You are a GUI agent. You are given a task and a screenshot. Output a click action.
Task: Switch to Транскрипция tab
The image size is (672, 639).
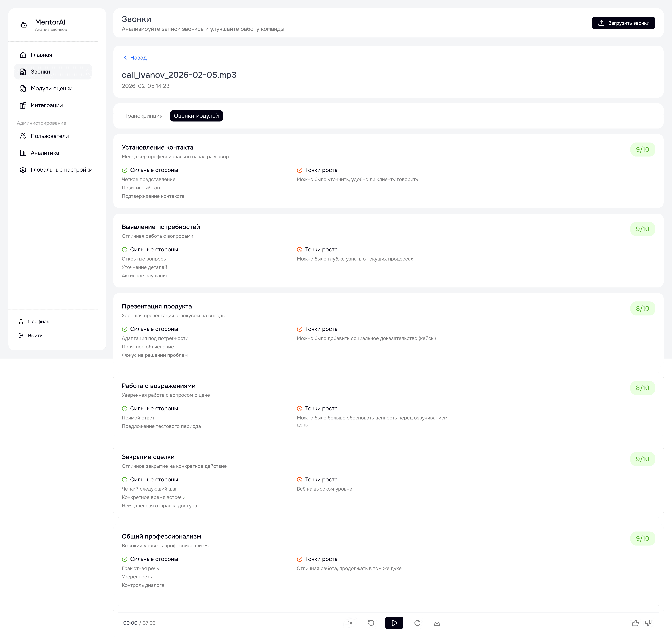(143, 116)
